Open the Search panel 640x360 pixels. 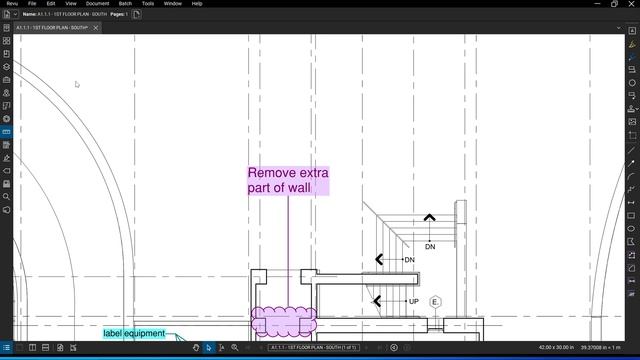tap(6, 197)
